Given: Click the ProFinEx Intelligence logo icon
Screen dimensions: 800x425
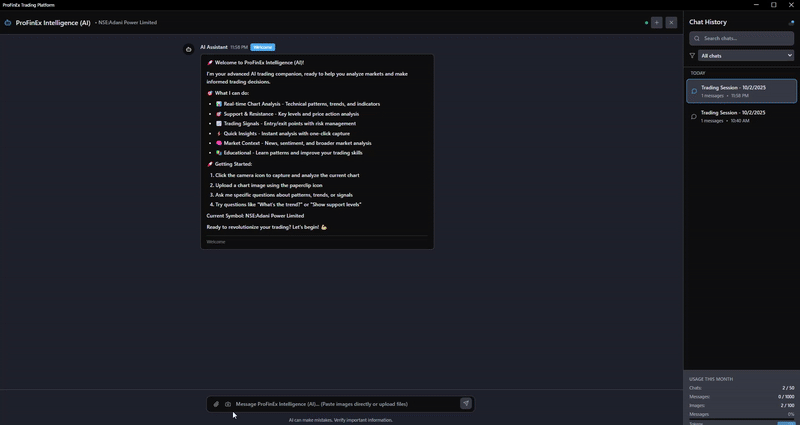Looking at the screenshot, I should [8, 22].
